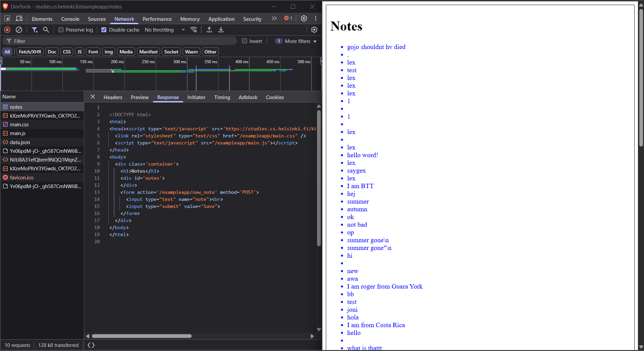Show more DevTools tabs chevron

(x=274, y=18)
